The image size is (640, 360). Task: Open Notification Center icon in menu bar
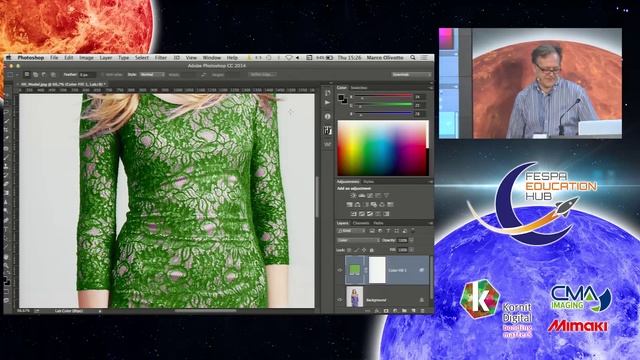[425, 58]
